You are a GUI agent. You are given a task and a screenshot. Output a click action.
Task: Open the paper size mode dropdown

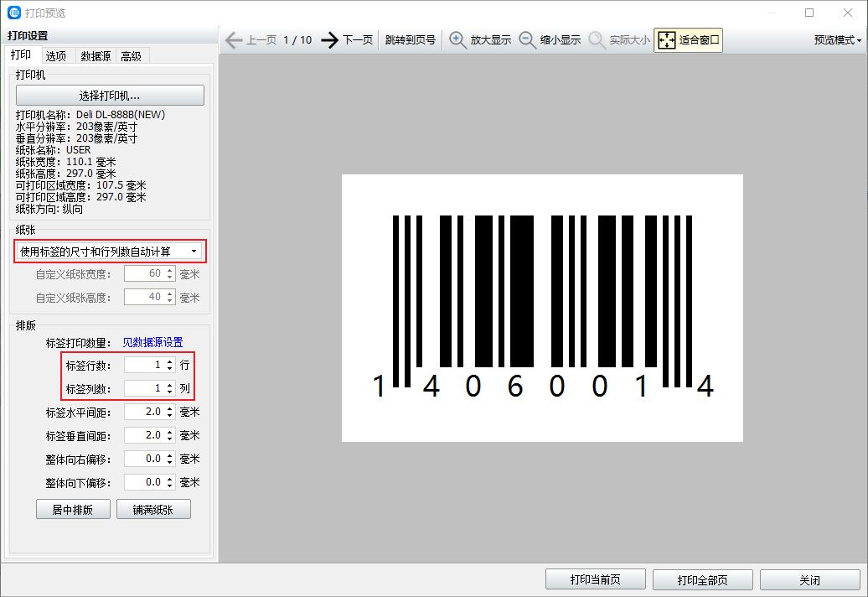click(x=110, y=252)
